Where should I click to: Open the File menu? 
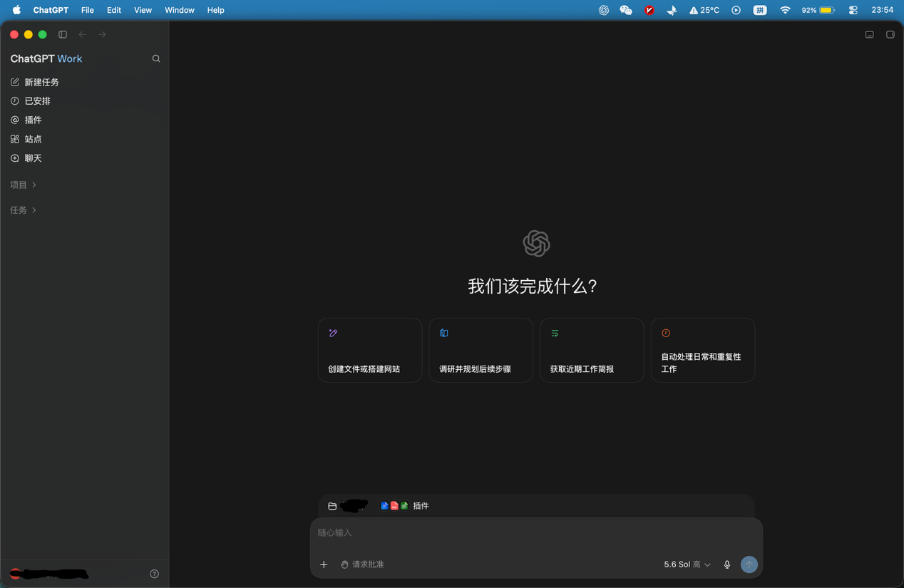tap(88, 10)
